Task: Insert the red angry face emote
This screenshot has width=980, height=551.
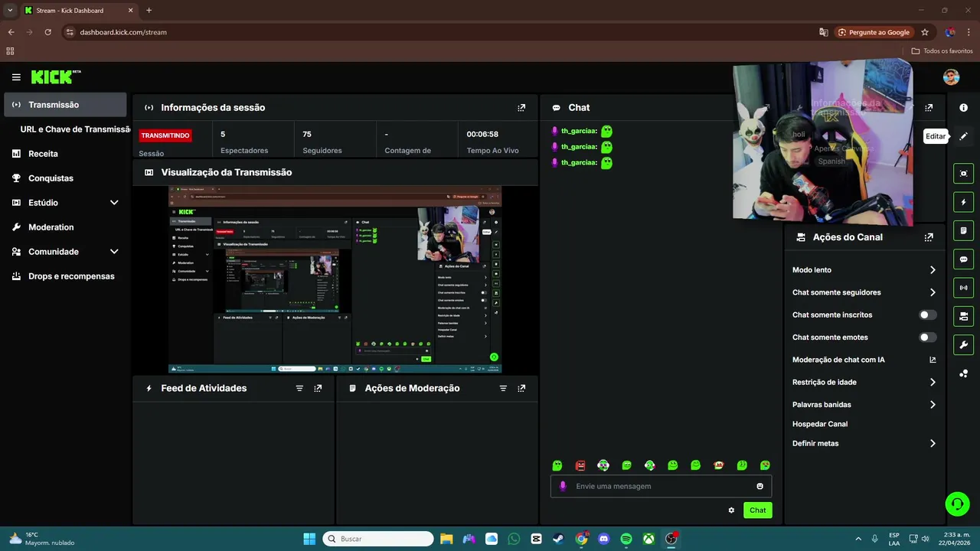Action: pos(580,465)
